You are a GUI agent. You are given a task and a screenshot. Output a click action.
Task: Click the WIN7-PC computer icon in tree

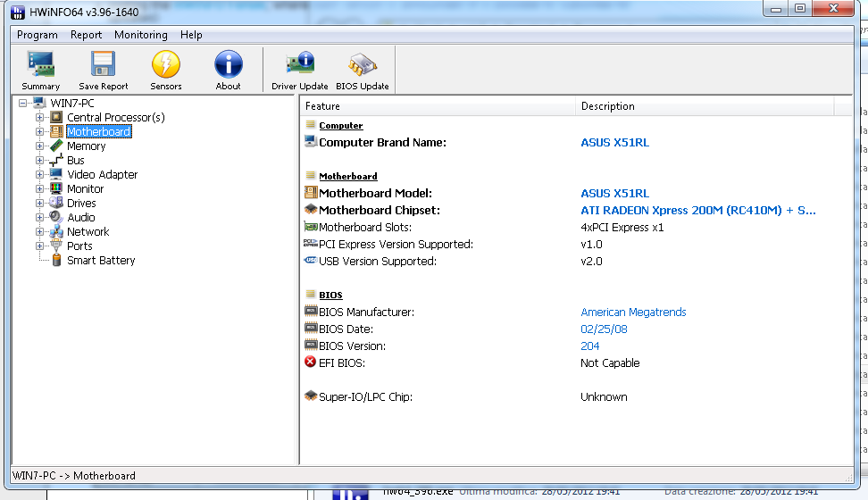(x=38, y=103)
